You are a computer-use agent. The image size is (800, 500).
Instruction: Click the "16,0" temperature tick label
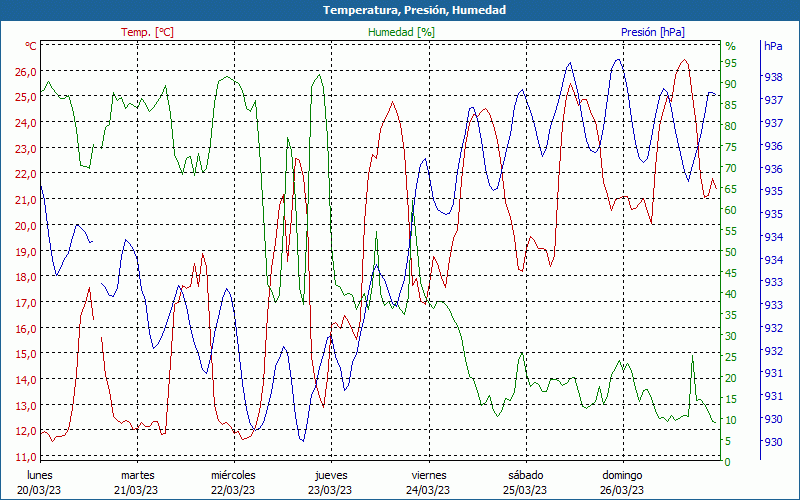click(27, 328)
